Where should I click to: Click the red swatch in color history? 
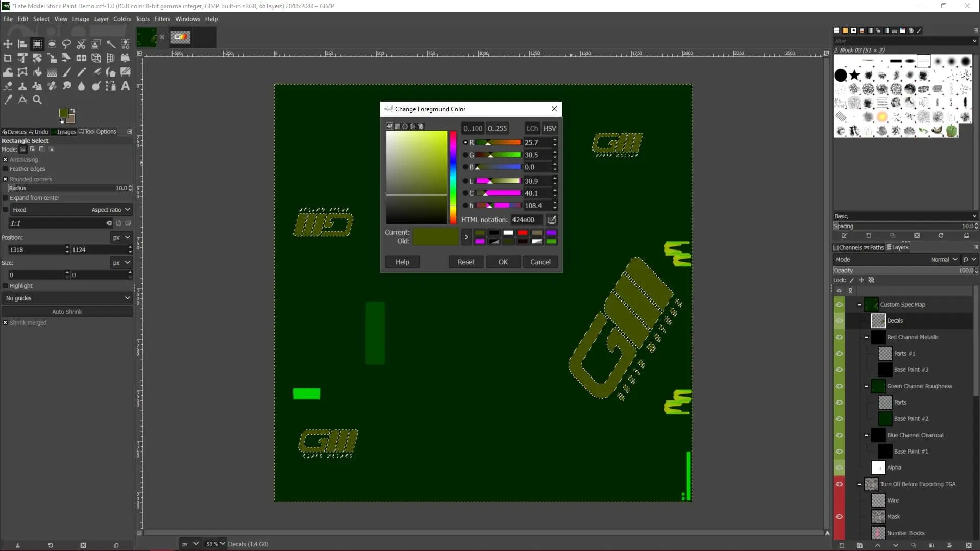[523, 233]
